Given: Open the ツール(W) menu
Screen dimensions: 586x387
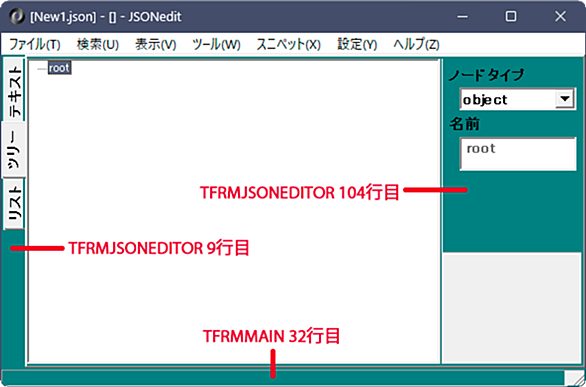Looking at the screenshot, I should pyautogui.click(x=216, y=45).
